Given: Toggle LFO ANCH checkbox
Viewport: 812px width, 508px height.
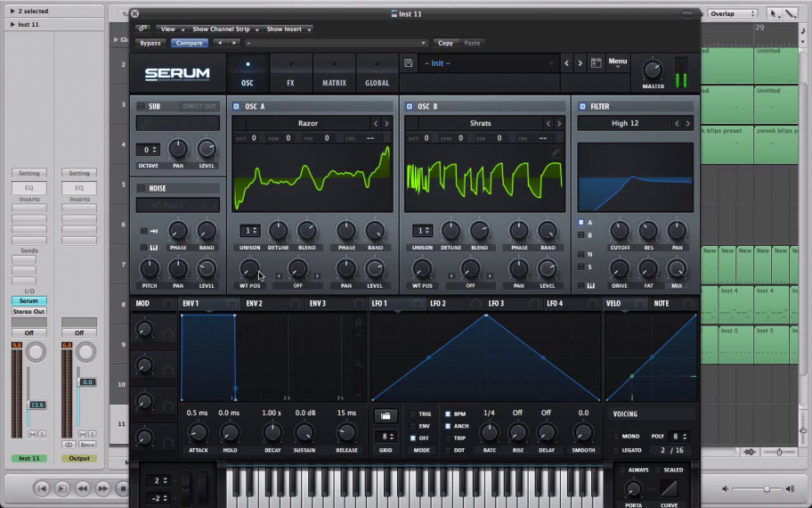Looking at the screenshot, I should (x=448, y=426).
